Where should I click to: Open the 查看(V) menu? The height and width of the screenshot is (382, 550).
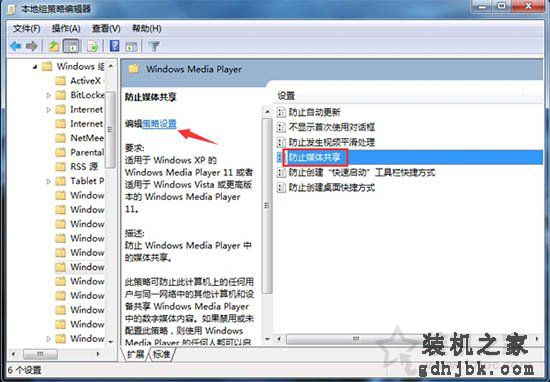[106, 28]
